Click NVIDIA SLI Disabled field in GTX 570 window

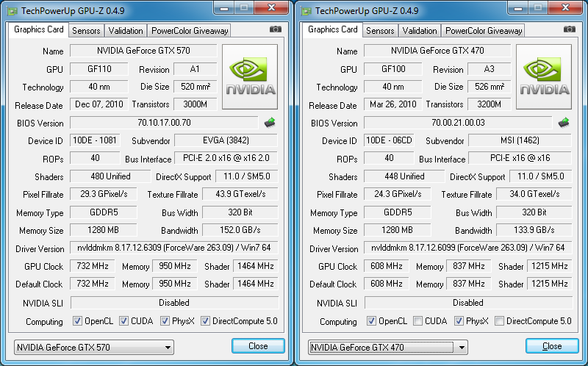(x=174, y=303)
